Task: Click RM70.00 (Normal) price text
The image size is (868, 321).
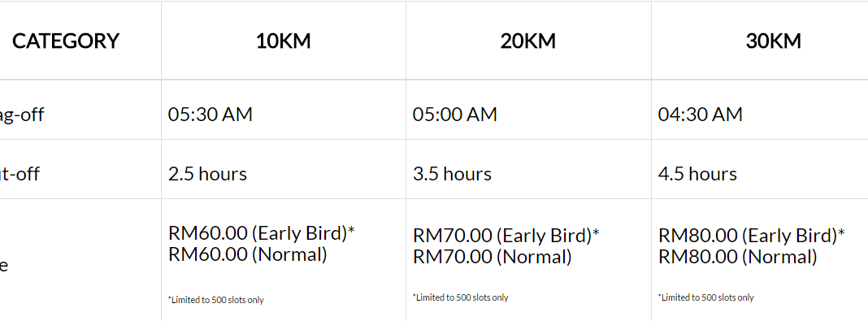Action: pyautogui.click(x=493, y=257)
